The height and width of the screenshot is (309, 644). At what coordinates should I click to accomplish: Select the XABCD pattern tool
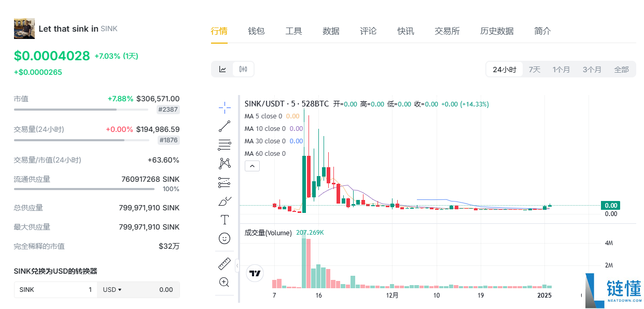click(x=225, y=164)
